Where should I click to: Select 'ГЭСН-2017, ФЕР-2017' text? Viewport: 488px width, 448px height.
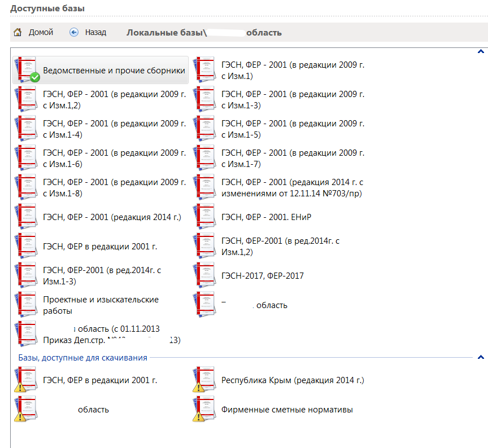point(263,276)
